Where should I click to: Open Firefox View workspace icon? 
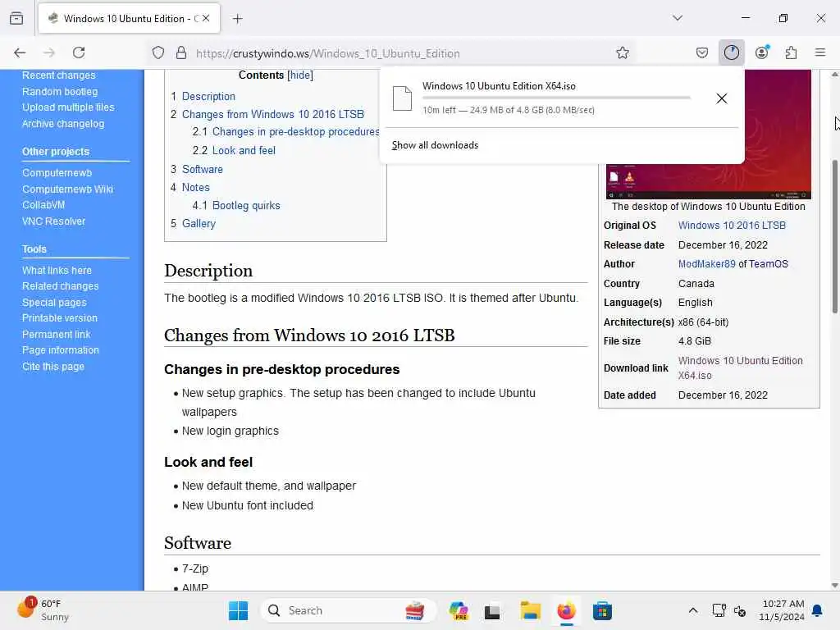(16, 18)
